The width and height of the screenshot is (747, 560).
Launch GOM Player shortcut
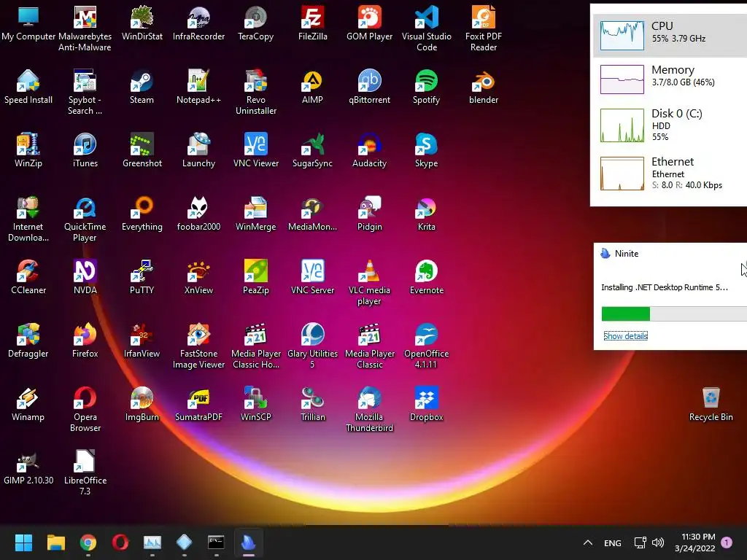click(369, 23)
